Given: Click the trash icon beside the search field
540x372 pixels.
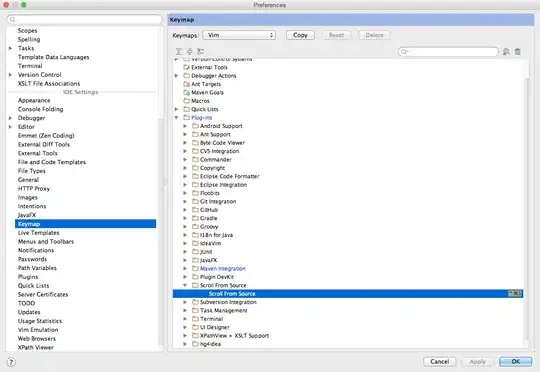Looking at the screenshot, I should pos(518,52).
